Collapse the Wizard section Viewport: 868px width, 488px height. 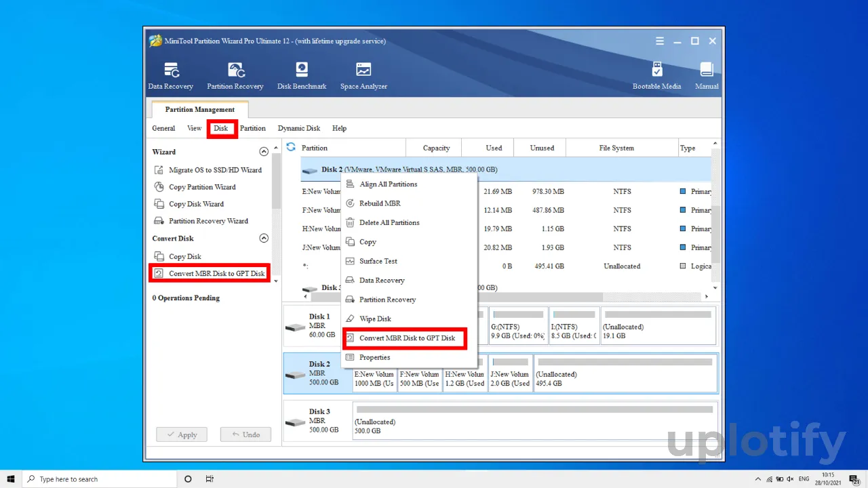264,152
